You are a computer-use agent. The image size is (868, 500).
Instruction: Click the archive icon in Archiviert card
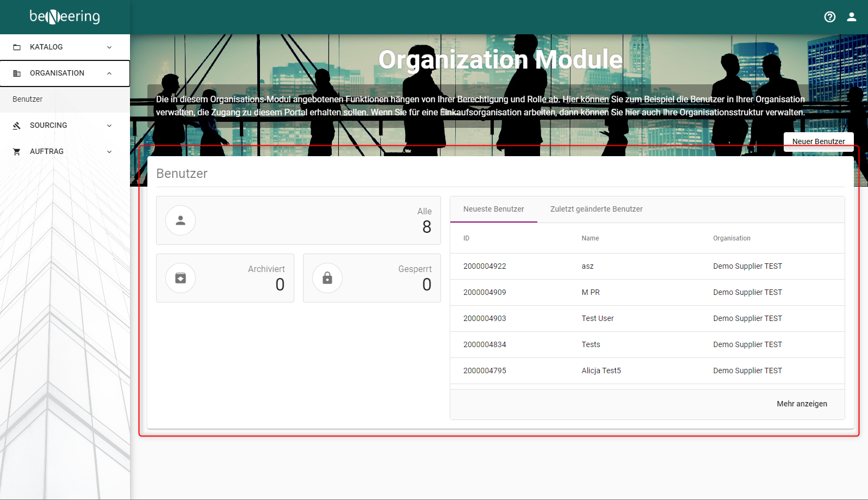click(x=181, y=278)
